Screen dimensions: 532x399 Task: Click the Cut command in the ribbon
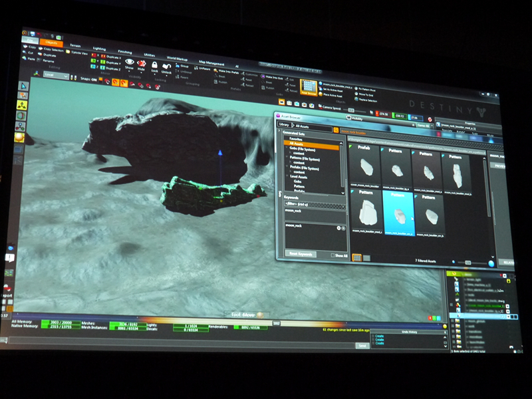point(28,53)
